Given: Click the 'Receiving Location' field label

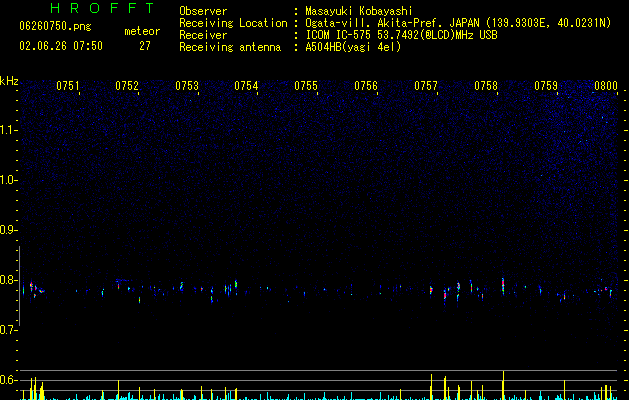Looking at the screenshot, I should pyautogui.click(x=233, y=23).
